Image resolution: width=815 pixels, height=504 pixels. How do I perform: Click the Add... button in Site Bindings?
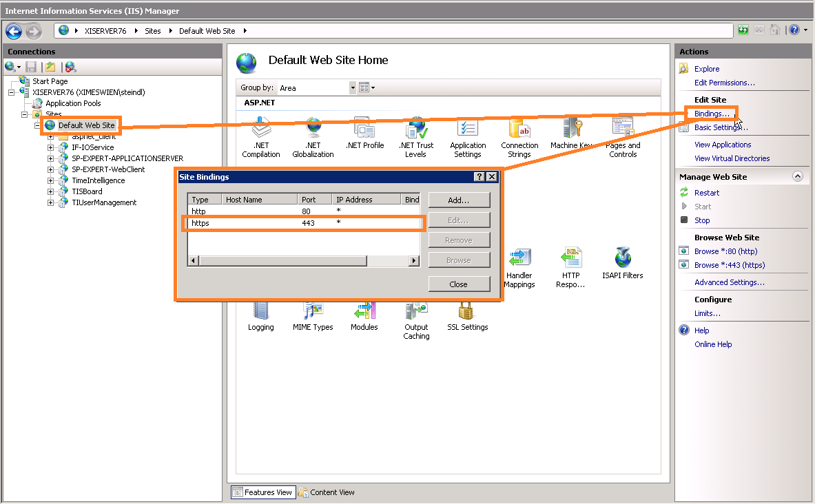pyautogui.click(x=459, y=200)
